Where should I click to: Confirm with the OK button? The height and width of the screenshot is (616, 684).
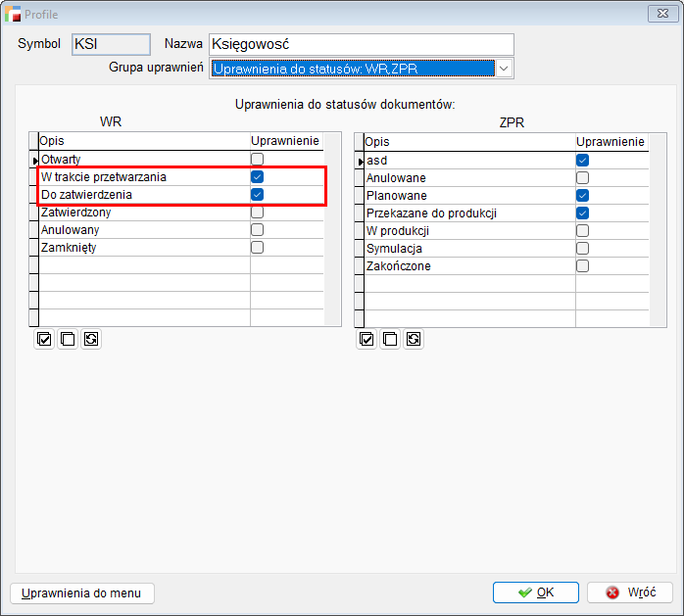(x=536, y=592)
